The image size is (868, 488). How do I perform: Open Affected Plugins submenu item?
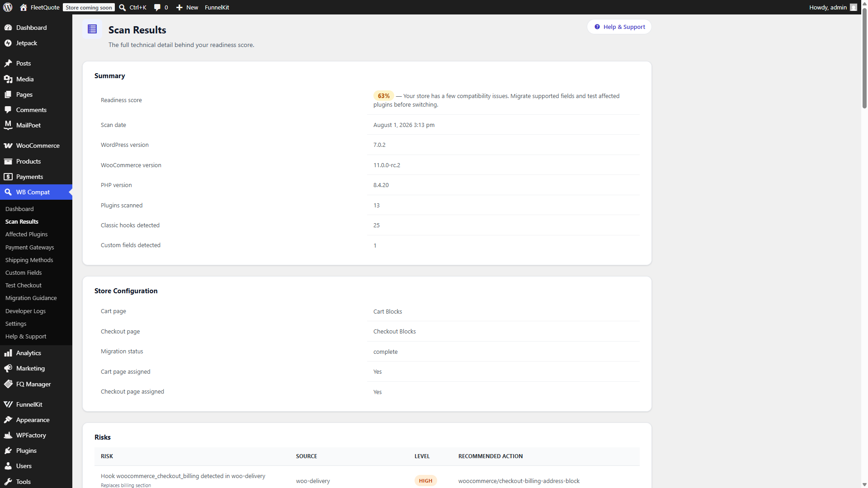tap(26, 234)
